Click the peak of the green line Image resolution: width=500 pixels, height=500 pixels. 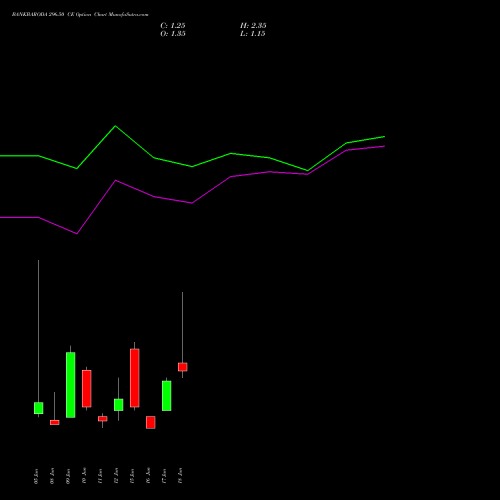tap(115, 126)
